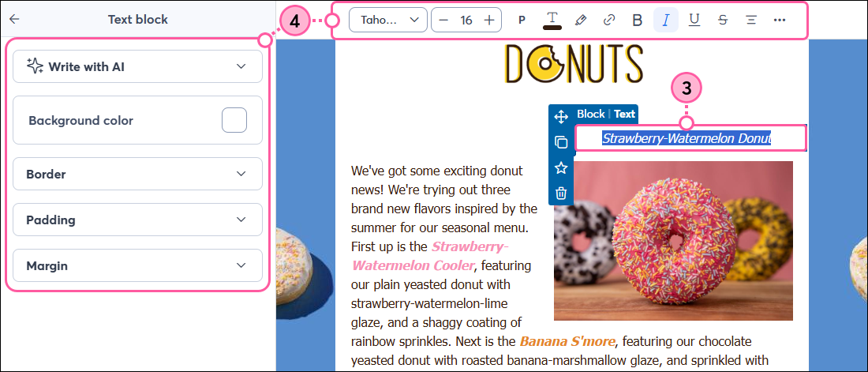Click the Strawberry-Watermelon Donut heading text
This screenshot has width=868, height=372.
687,138
